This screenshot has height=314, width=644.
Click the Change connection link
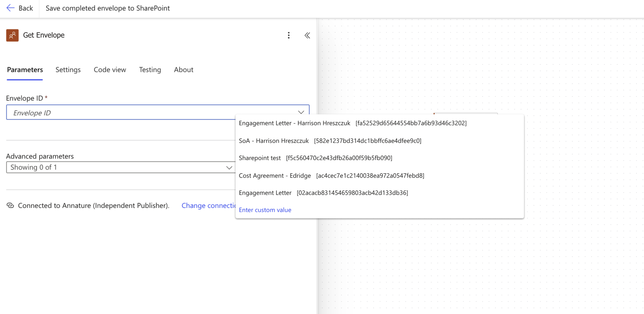pos(208,205)
